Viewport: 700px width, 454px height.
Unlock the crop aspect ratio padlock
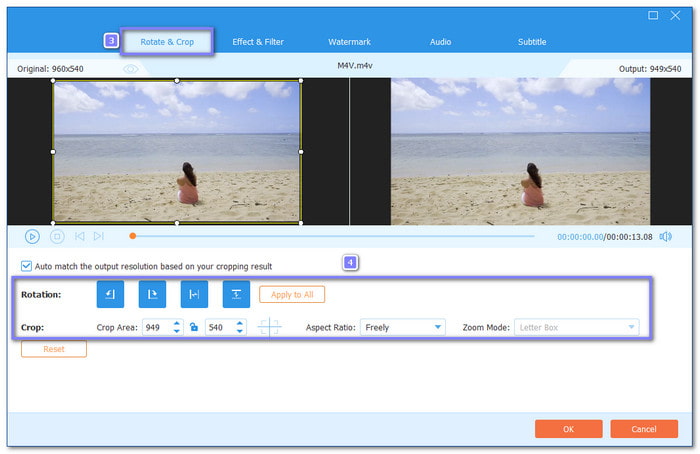point(194,327)
